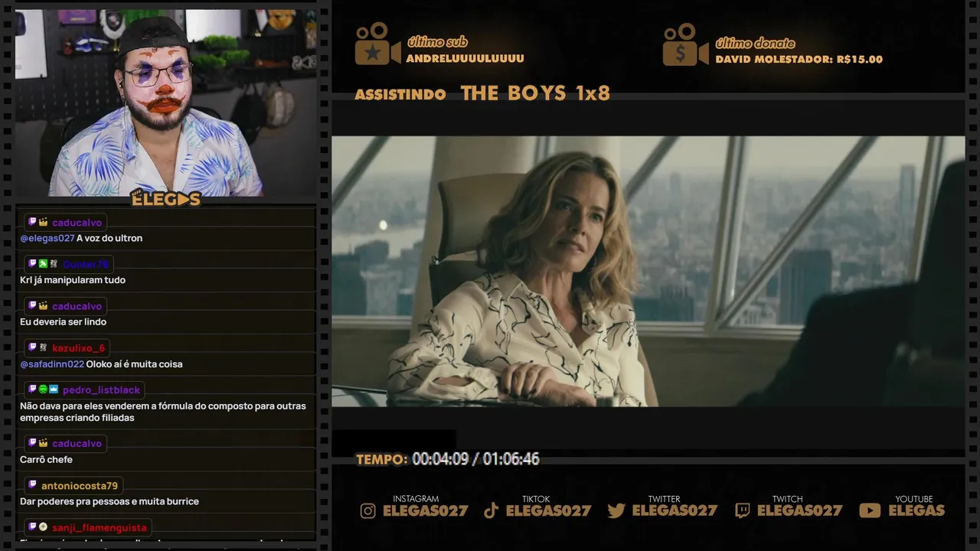Click the ASSISTINDO label

pos(400,94)
